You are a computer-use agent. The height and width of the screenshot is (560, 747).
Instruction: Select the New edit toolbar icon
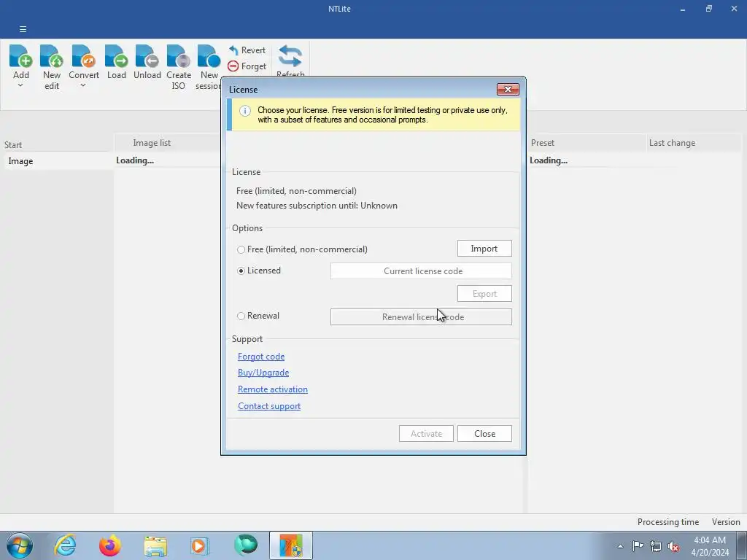coord(52,56)
